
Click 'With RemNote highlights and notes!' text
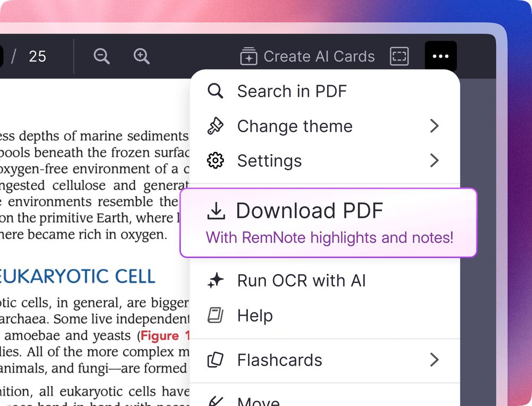[329, 238]
